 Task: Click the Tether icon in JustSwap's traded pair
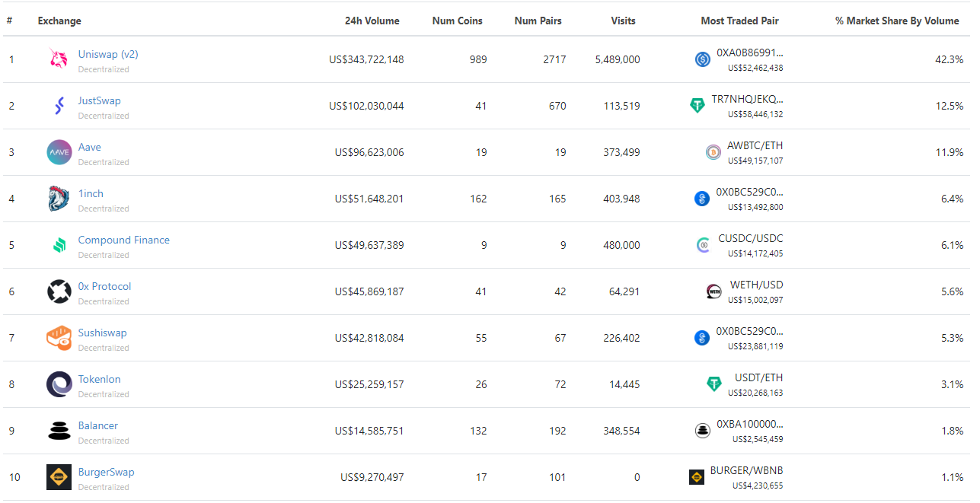coord(697,106)
